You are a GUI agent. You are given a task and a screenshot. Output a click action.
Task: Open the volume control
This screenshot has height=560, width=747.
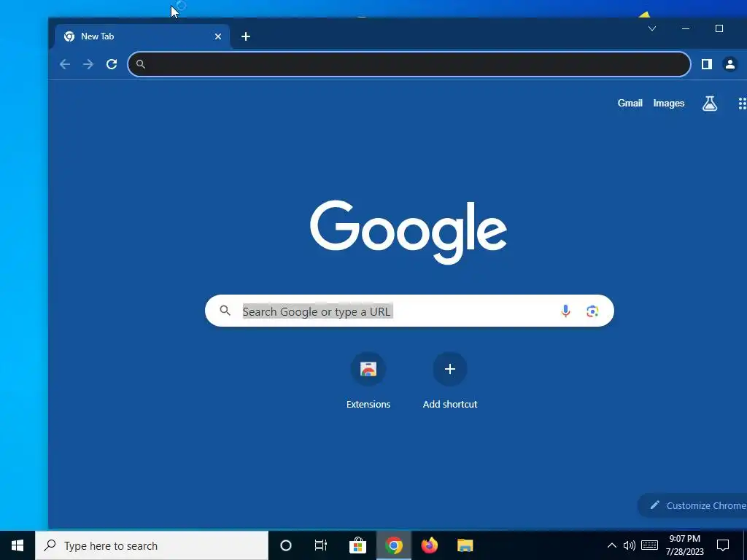point(630,545)
